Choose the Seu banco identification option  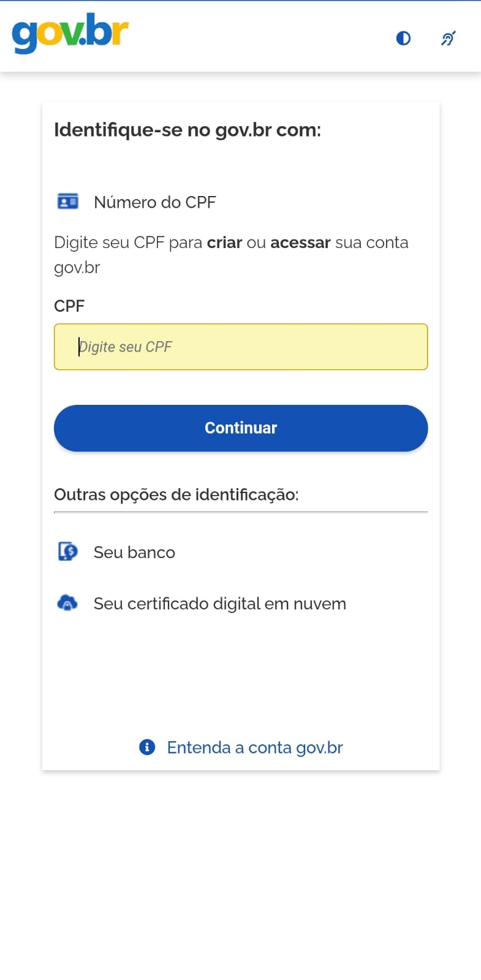click(134, 552)
